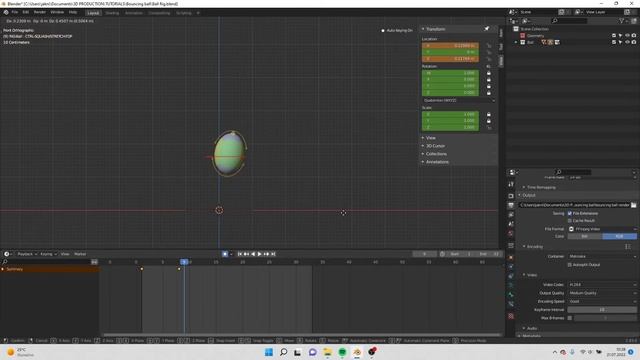Select the BW color mode button
This screenshot has width=640, height=360.
point(584,236)
